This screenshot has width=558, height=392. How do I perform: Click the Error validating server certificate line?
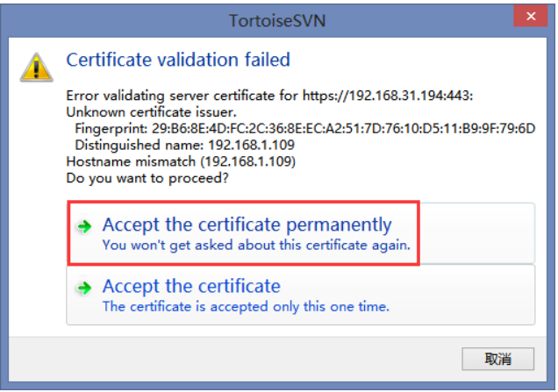[x=269, y=96]
